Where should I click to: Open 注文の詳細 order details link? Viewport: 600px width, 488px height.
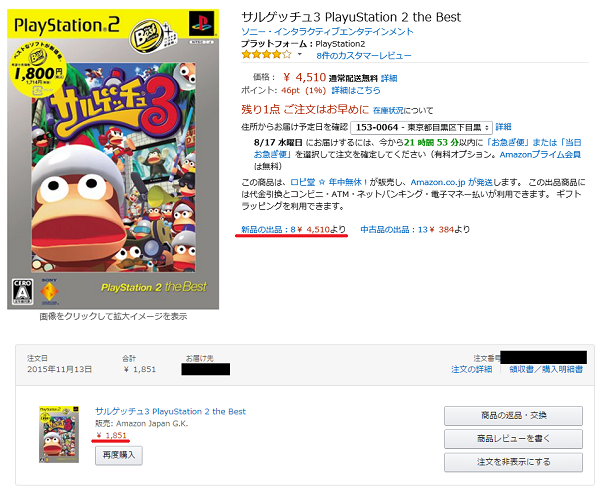point(471,369)
